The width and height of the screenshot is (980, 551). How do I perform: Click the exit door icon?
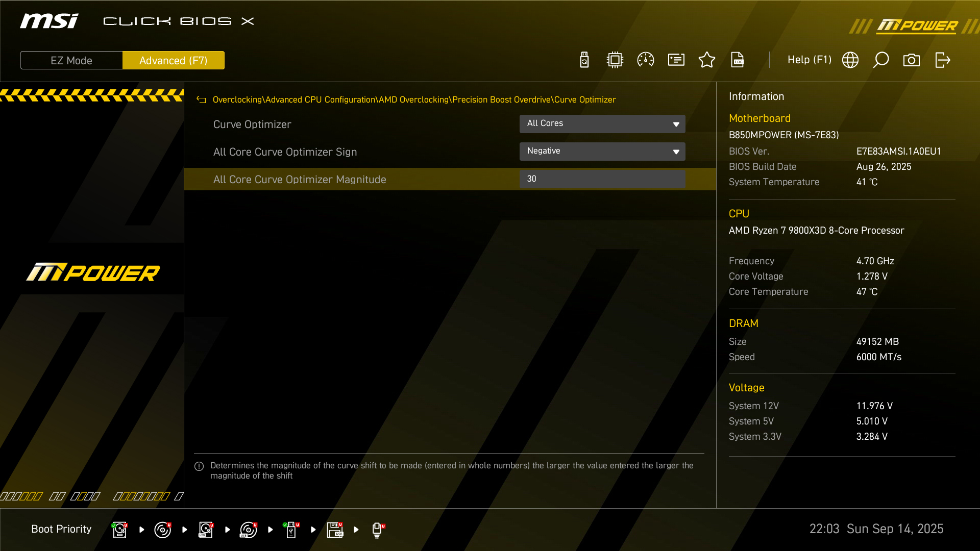pos(942,60)
